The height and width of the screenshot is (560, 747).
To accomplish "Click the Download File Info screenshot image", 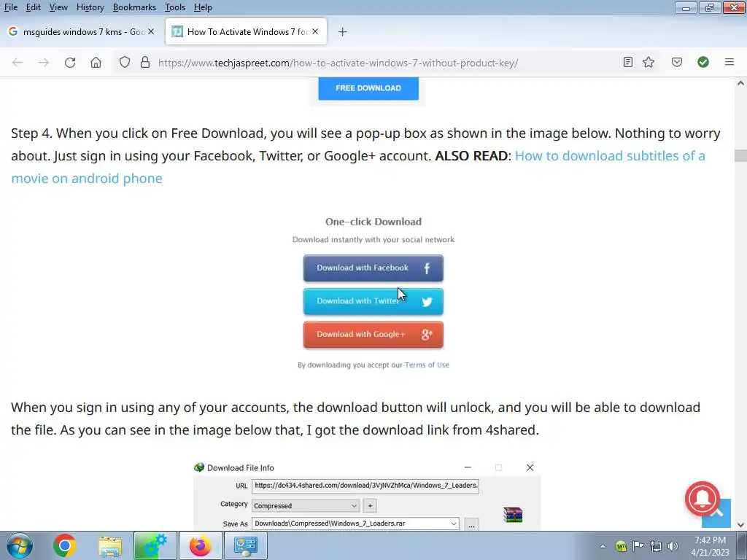I will click(367, 495).
